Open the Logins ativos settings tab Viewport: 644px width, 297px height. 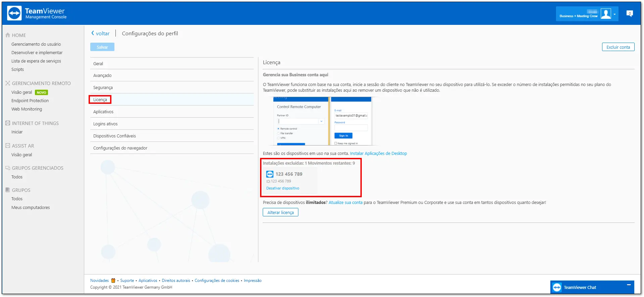click(172, 124)
